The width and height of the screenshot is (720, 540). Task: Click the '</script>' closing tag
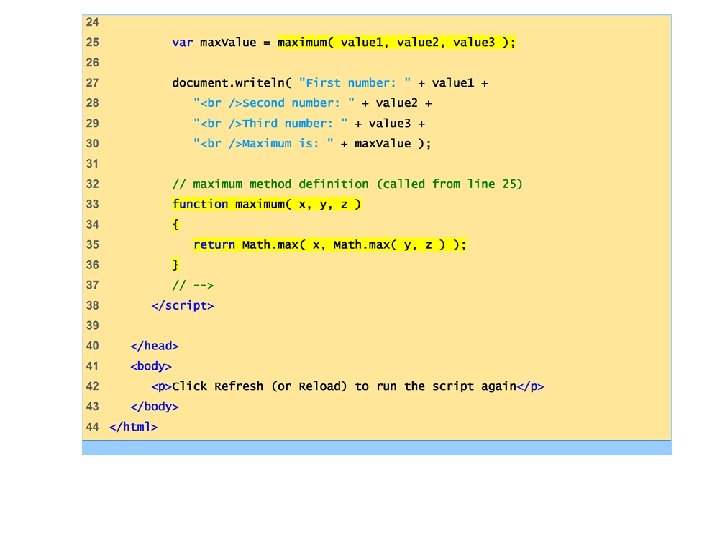(x=183, y=305)
